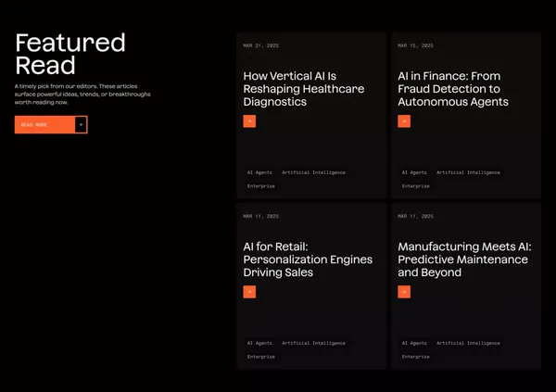Viewport: 556px width, 392px height.
Task: Click the MAR 31, 2025 date text
Action: click(261, 45)
